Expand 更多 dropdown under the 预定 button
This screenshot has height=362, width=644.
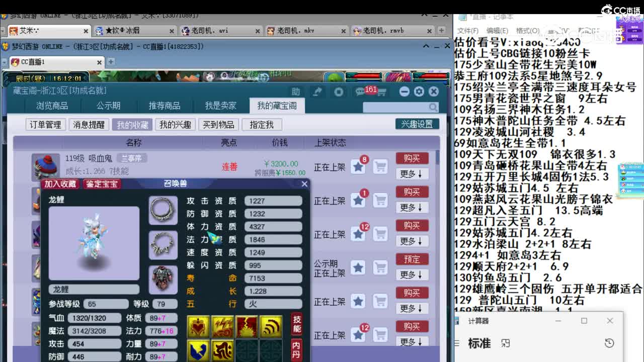click(x=412, y=275)
